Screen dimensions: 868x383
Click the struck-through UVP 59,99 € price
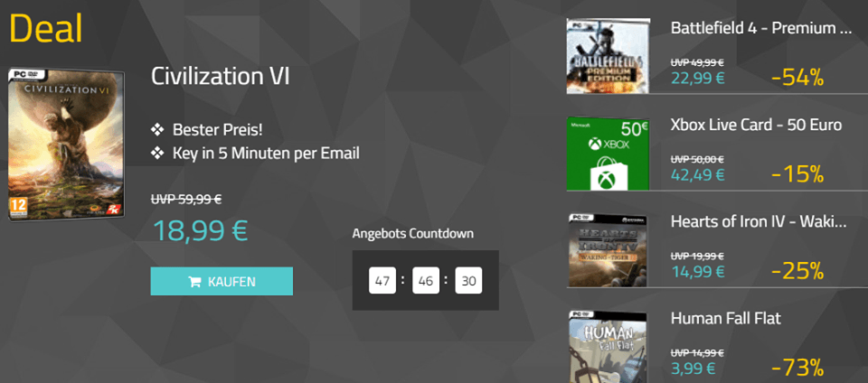click(186, 199)
